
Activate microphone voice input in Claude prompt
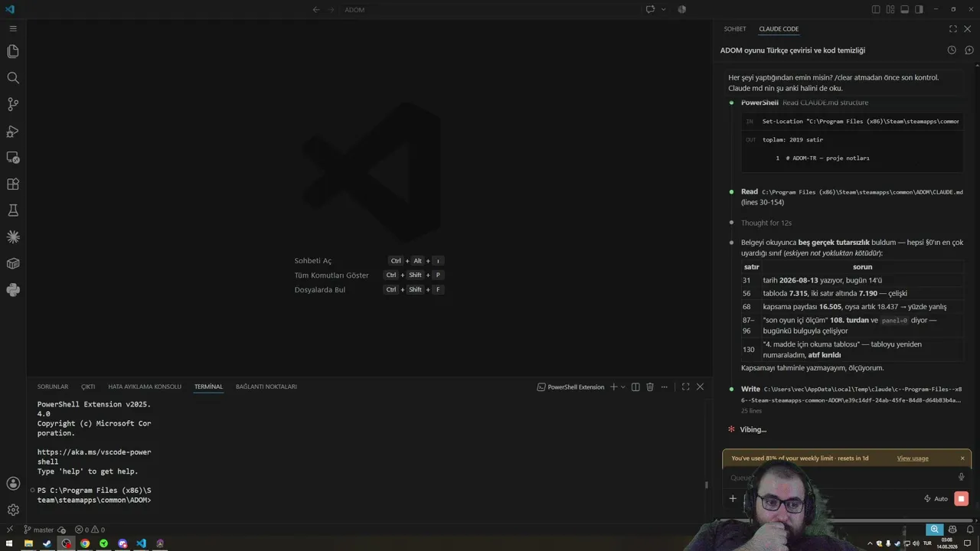coord(962,478)
